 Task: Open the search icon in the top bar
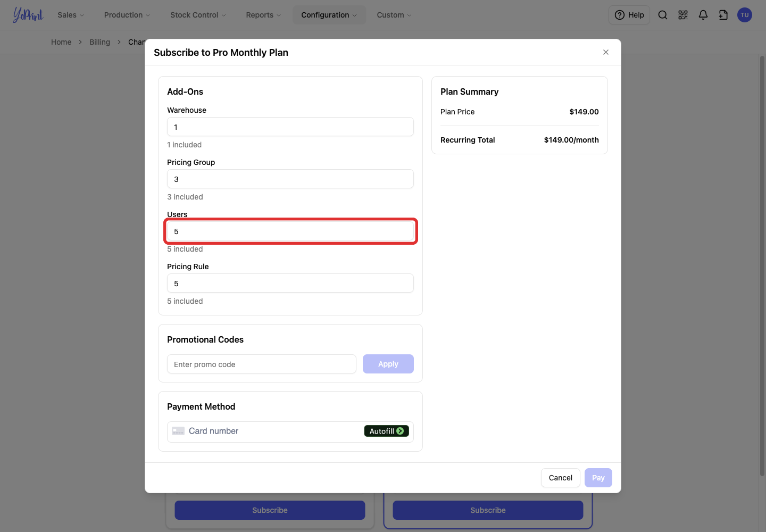663,15
